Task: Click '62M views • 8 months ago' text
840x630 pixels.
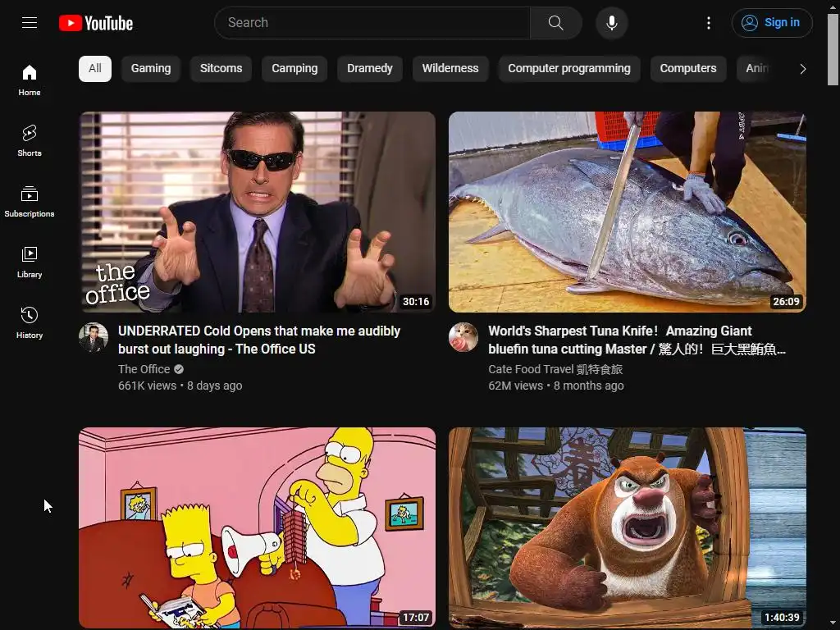Action: click(556, 386)
